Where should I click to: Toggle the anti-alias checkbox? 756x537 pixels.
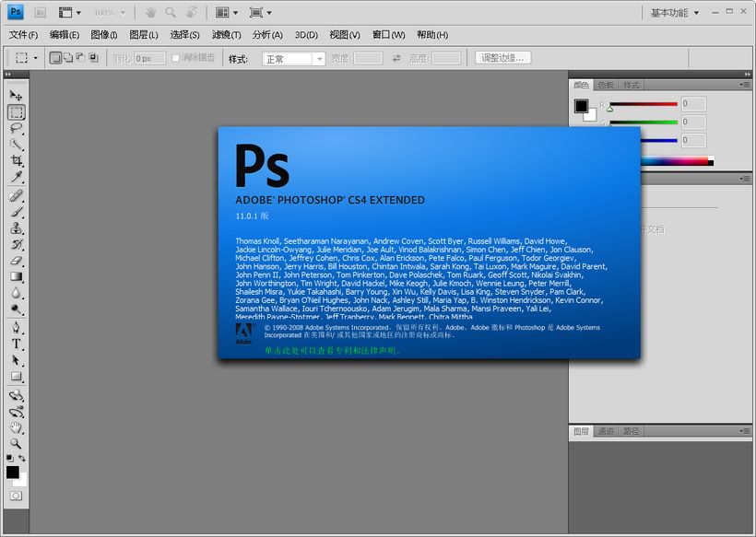pos(175,58)
